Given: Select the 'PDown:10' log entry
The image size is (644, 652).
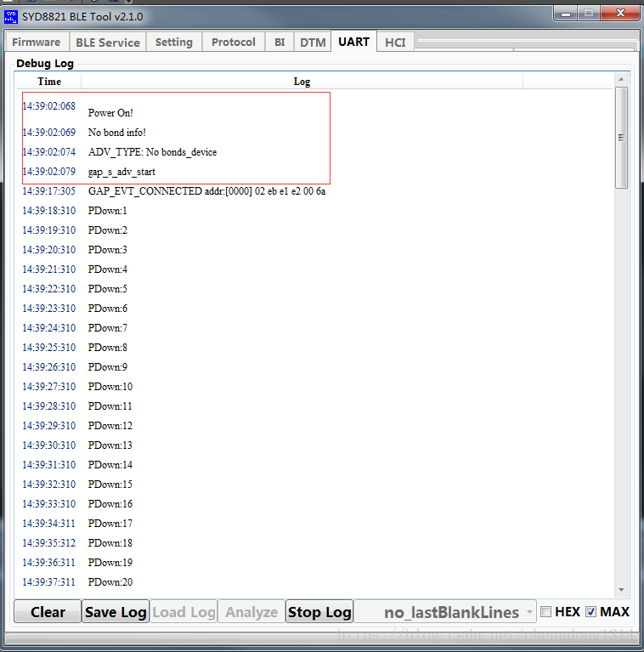Looking at the screenshot, I should pyautogui.click(x=110, y=386).
